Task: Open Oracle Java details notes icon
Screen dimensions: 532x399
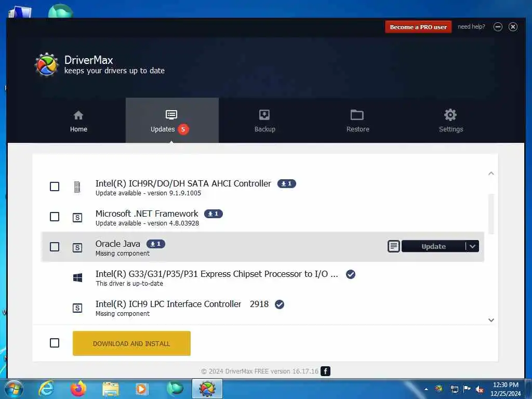Action: pos(394,246)
